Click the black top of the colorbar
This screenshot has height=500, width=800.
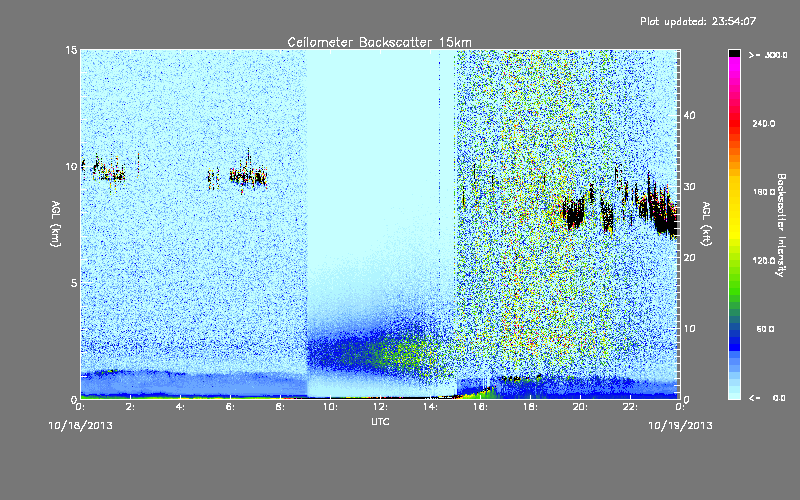[734, 53]
